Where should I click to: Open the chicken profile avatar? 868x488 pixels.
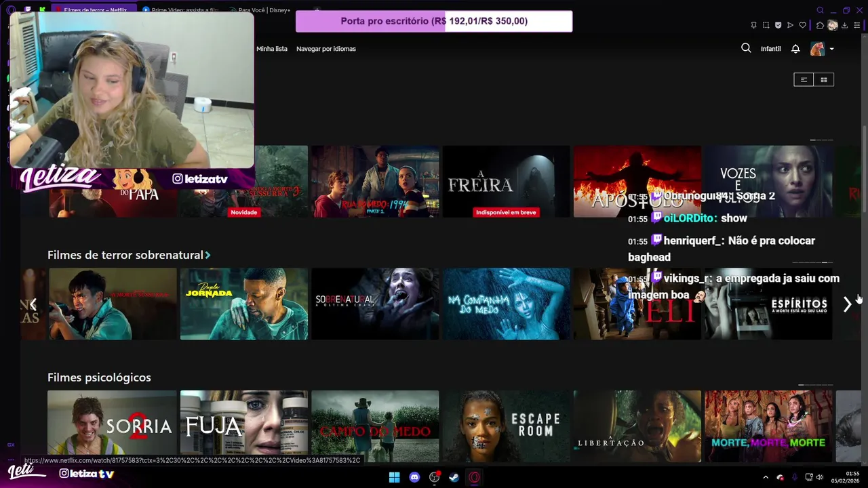(x=817, y=49)
